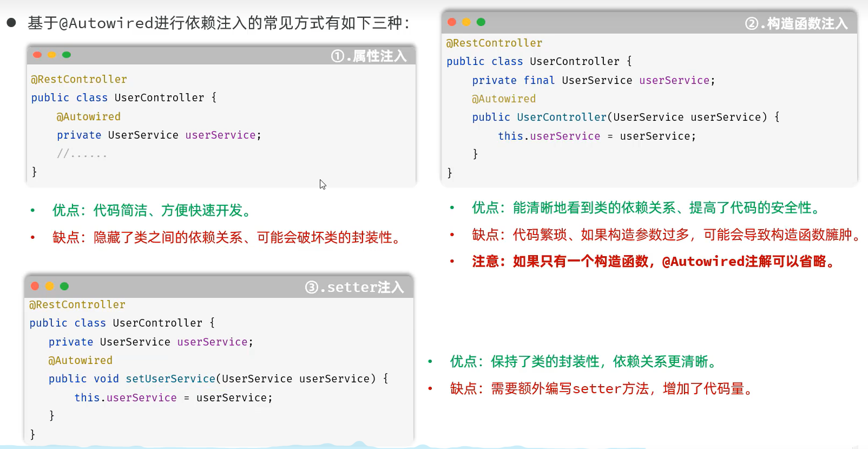Click 优点: 代码简洁、方便快速开发 bullet

pos(153,210)
